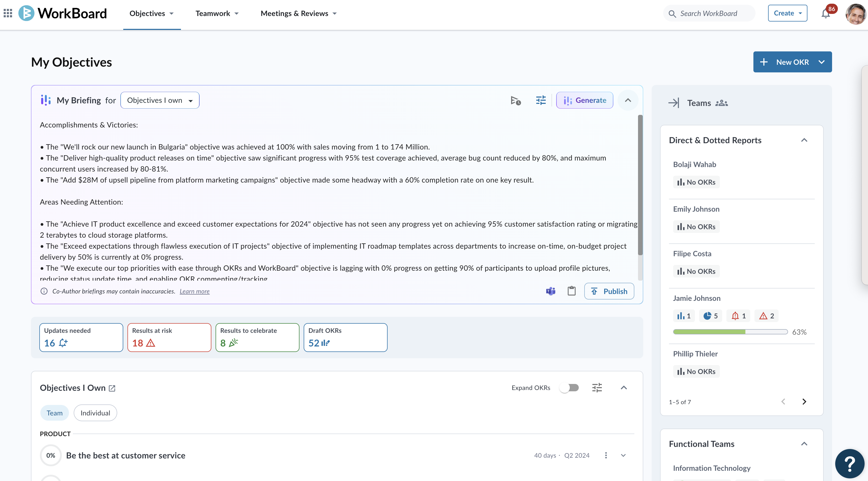Open My Briefing settings sliders icon
The image size is (868, 481).
540,100
